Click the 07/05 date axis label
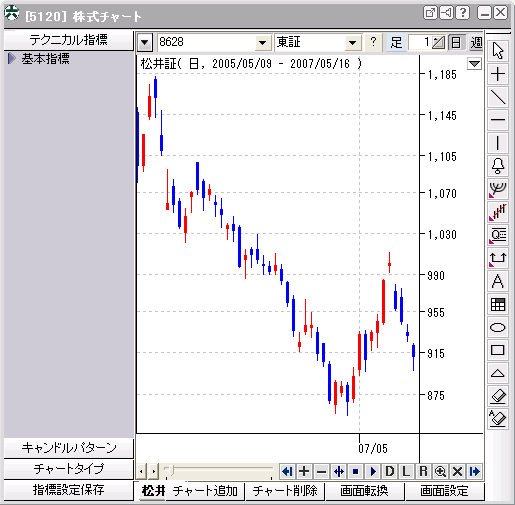The height and width of the screenshot is (505, 515). (x=373, y=448)
